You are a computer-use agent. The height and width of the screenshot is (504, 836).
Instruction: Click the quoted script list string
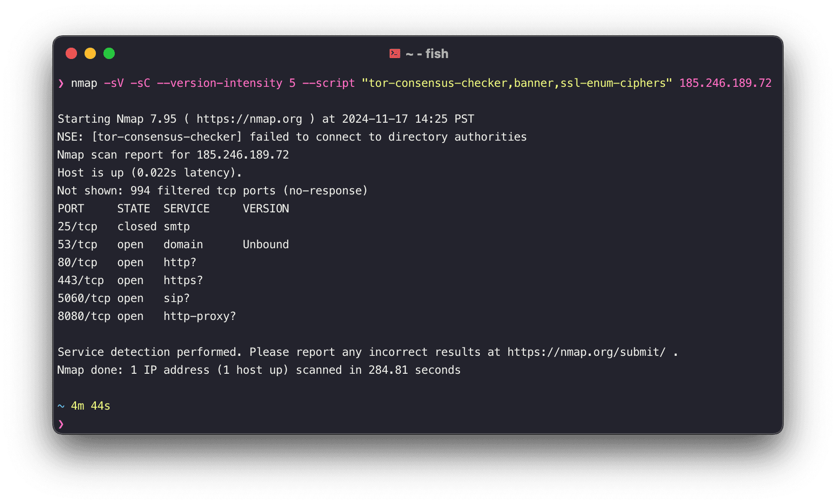coord(517,83)
